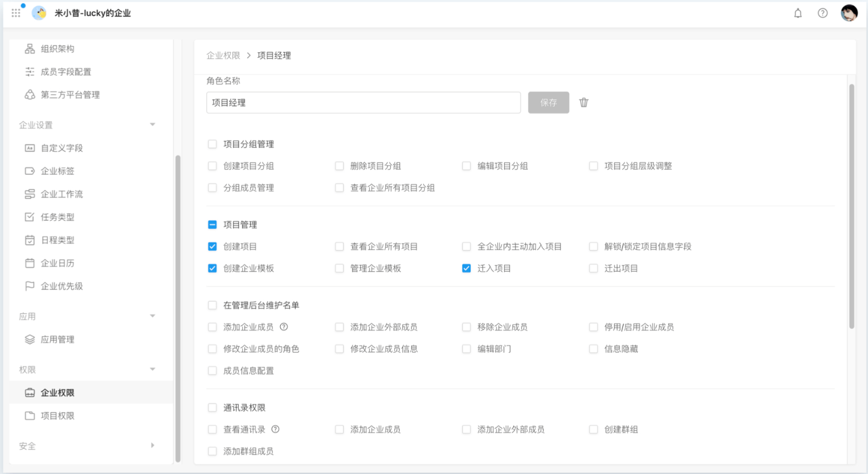Open the 企业日历 settings icon
868x474 pixels.
coord(29,263)
